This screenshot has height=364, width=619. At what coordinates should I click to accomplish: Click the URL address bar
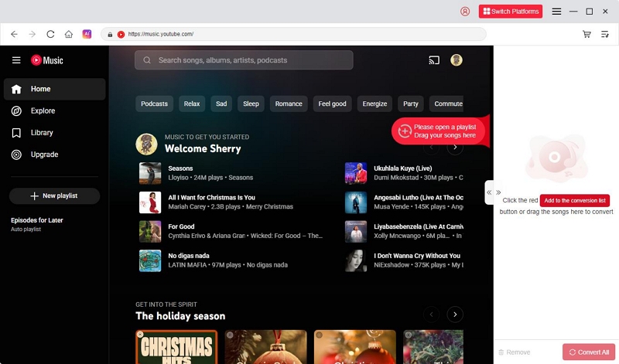293,34
